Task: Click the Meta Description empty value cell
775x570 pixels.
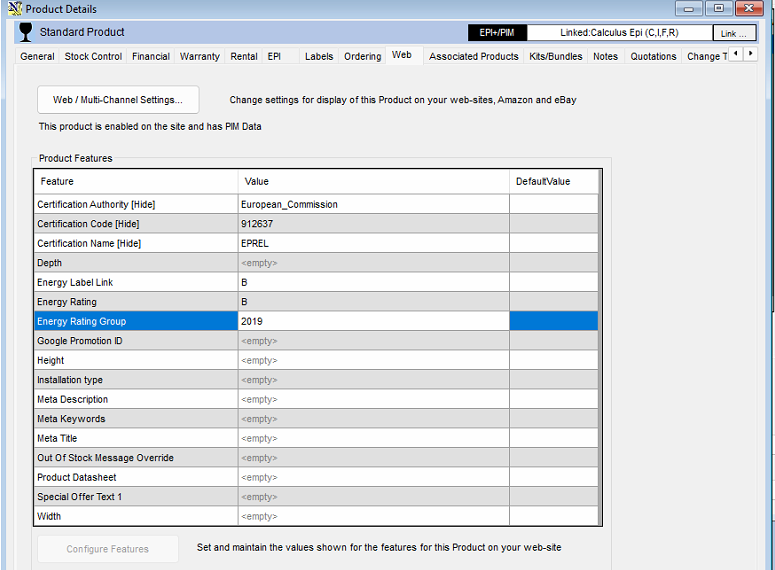Action: 372,399
